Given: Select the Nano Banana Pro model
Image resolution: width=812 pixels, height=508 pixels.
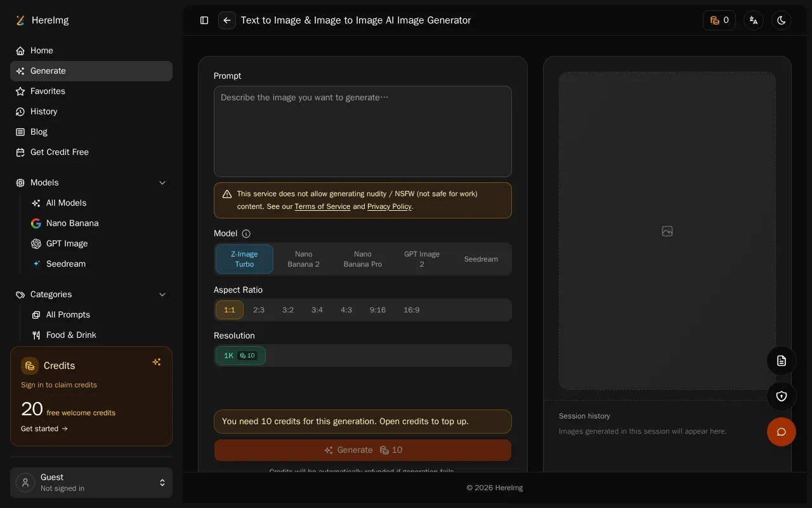Looking at the screenshot, I should coord(363,259).
